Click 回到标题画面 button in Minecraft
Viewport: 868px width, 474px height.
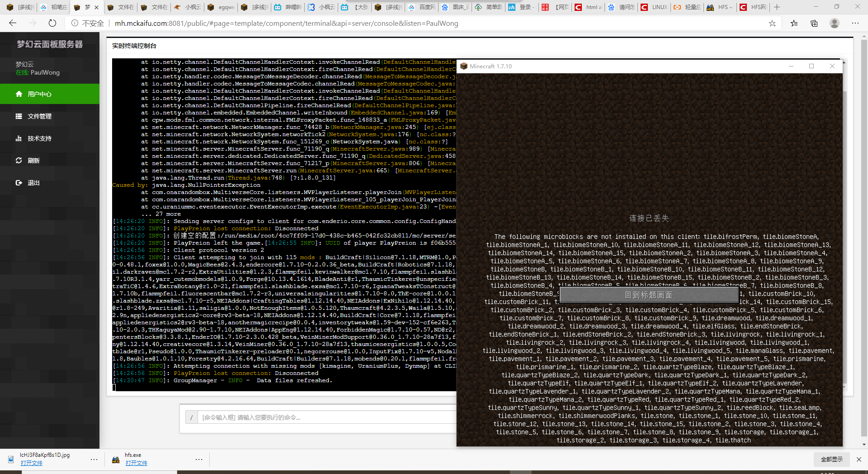click(649, 295)
